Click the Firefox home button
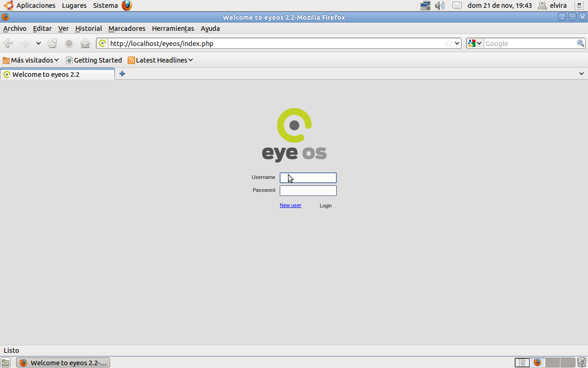This screenshot has height=368, width=588. point(85,43)
